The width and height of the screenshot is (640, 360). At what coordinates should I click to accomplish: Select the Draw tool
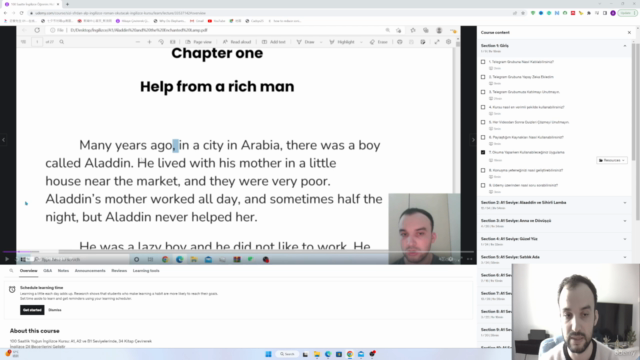(x=306, y=42)
